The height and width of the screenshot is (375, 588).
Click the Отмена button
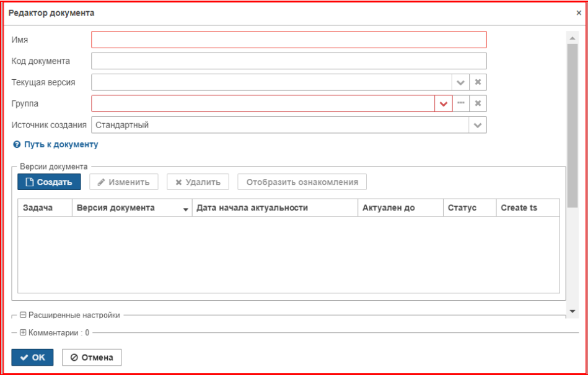(92, 358)
